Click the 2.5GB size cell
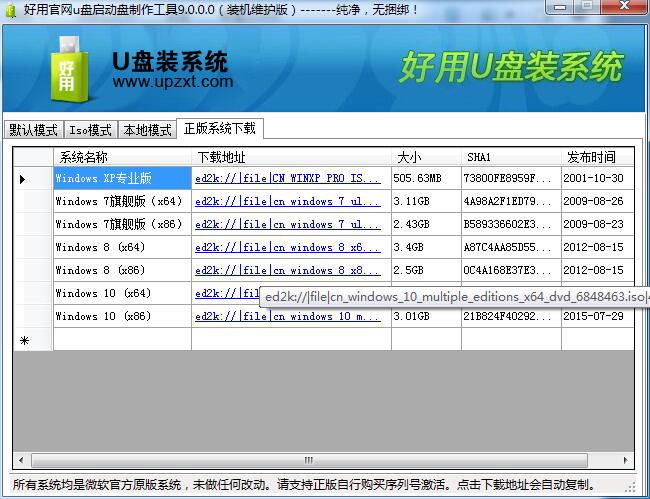Screen dimensions: 650x499 tap(426, 270)
